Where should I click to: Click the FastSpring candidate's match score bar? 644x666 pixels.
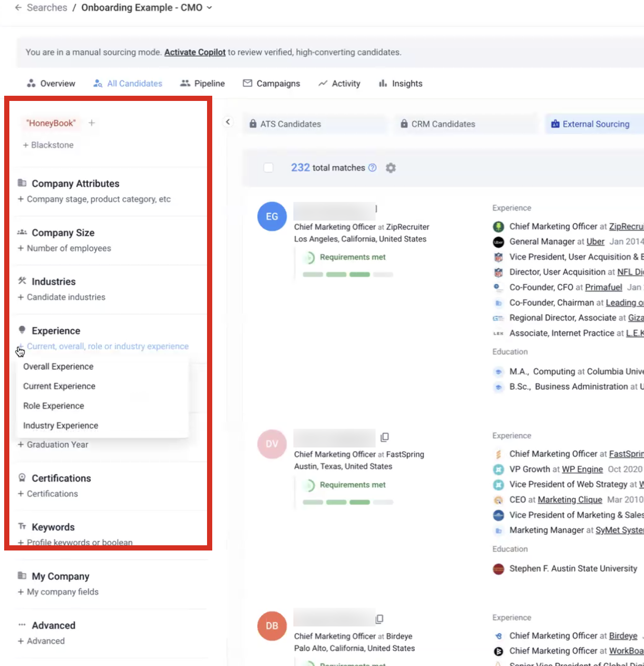coord(347,502)
